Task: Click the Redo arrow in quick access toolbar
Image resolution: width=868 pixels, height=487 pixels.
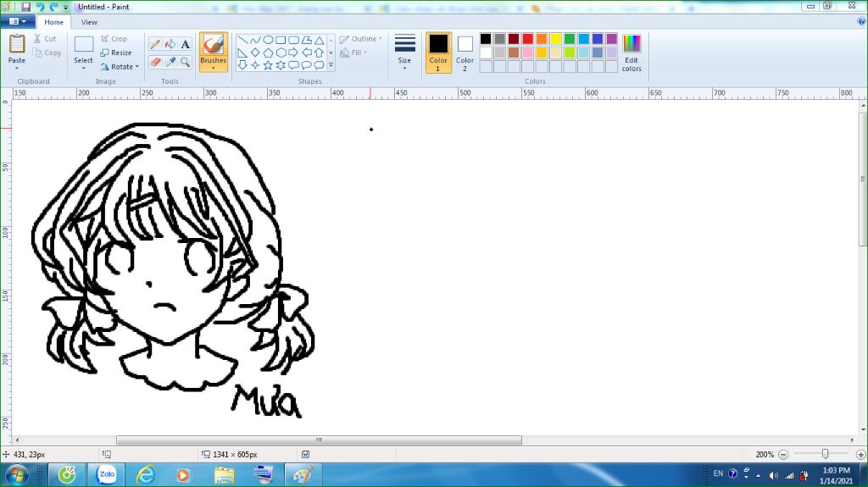Action: tap(53, 7)
